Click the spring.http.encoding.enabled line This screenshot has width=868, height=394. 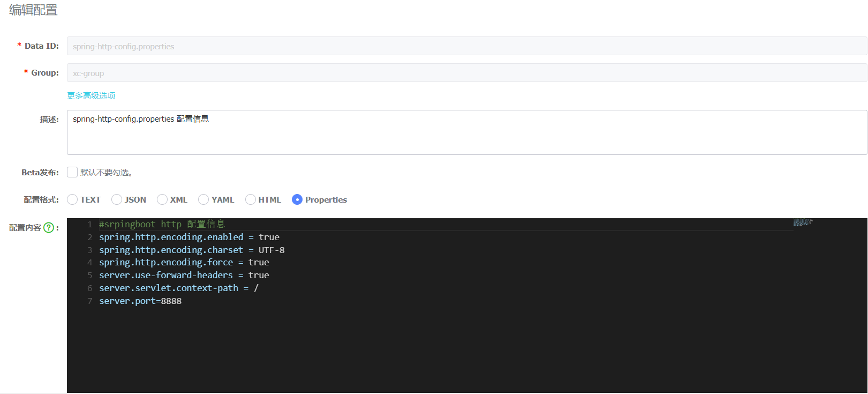tap(189, 237)
